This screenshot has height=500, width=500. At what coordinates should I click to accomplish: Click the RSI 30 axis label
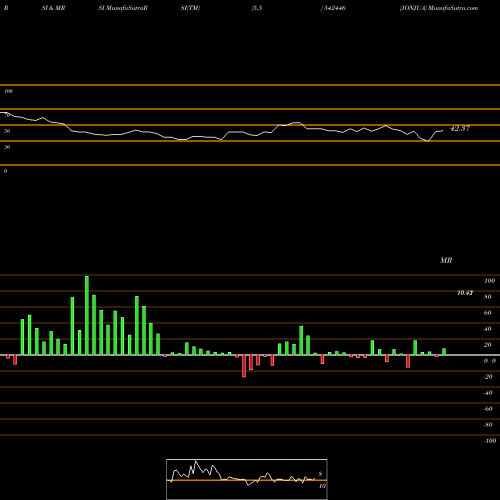pos(7,147)
